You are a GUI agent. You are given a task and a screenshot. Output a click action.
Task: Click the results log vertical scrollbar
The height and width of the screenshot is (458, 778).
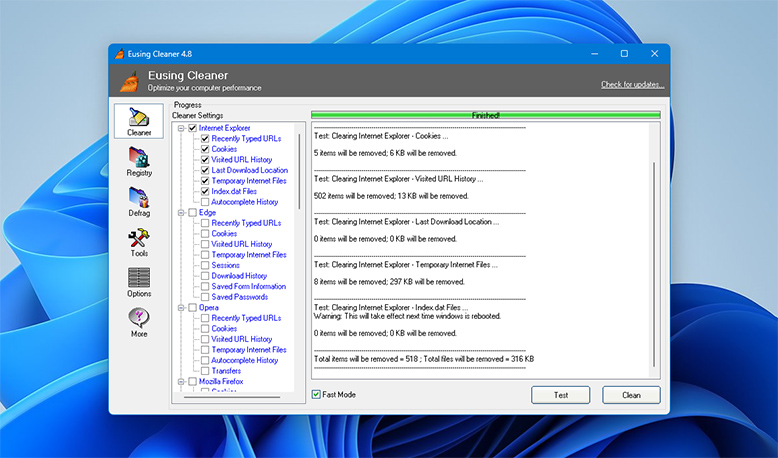click(654, 264)
